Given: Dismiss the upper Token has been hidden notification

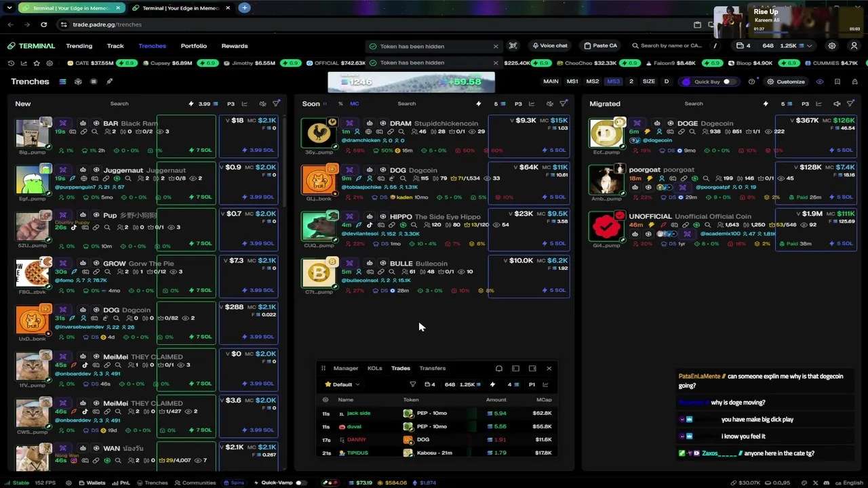Looking at the screenshot, I should pyautogui.click(x=496, y=46).
